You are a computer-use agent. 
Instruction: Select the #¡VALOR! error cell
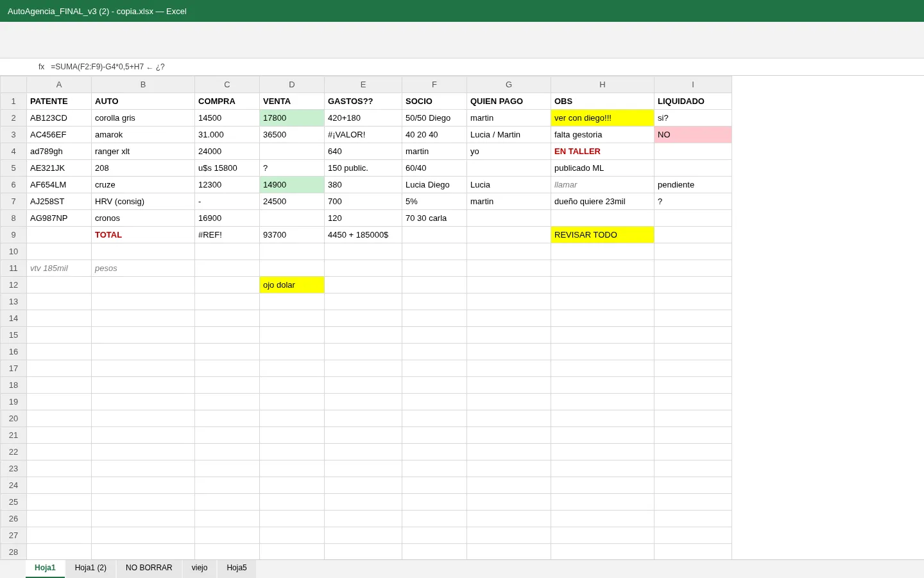[363, 135]
